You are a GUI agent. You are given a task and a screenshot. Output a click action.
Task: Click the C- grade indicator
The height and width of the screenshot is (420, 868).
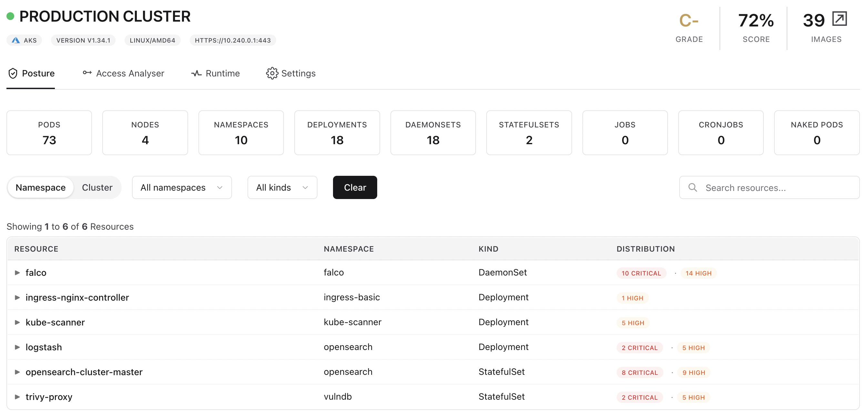click(x=689, y=21)
